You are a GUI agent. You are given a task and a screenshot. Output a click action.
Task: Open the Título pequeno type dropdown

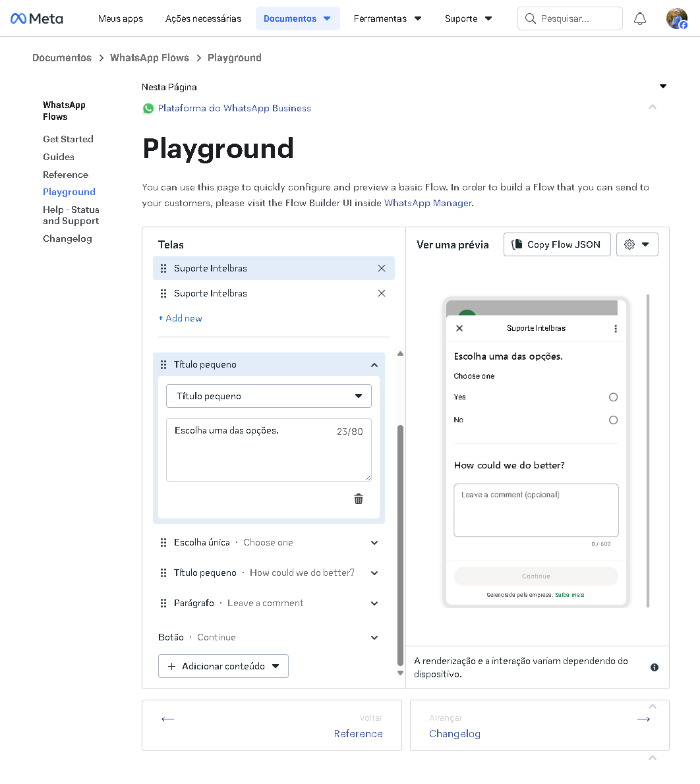[x=269, y=396]
